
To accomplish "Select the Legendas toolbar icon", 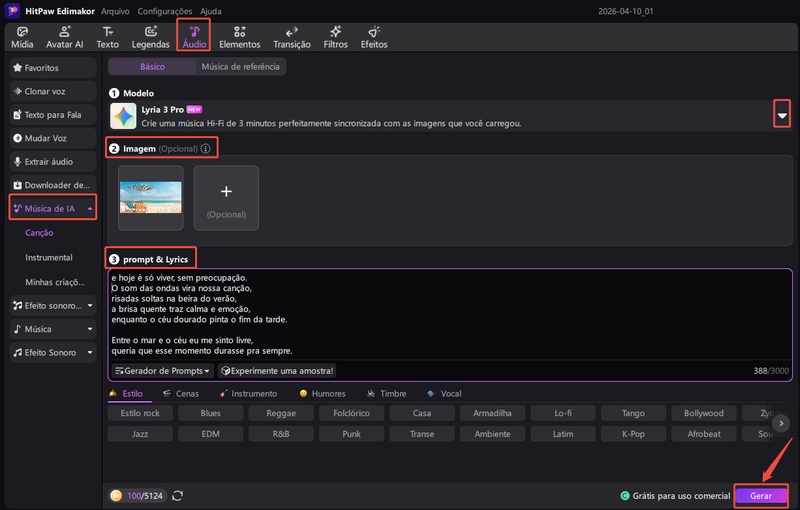I will (150, 37).
